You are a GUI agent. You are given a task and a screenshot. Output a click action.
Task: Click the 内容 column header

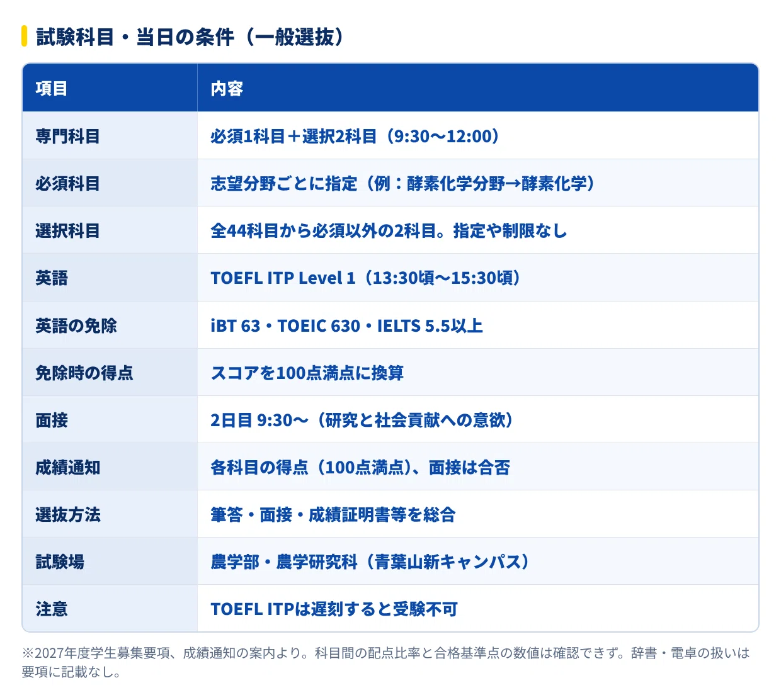pos(227,89)
